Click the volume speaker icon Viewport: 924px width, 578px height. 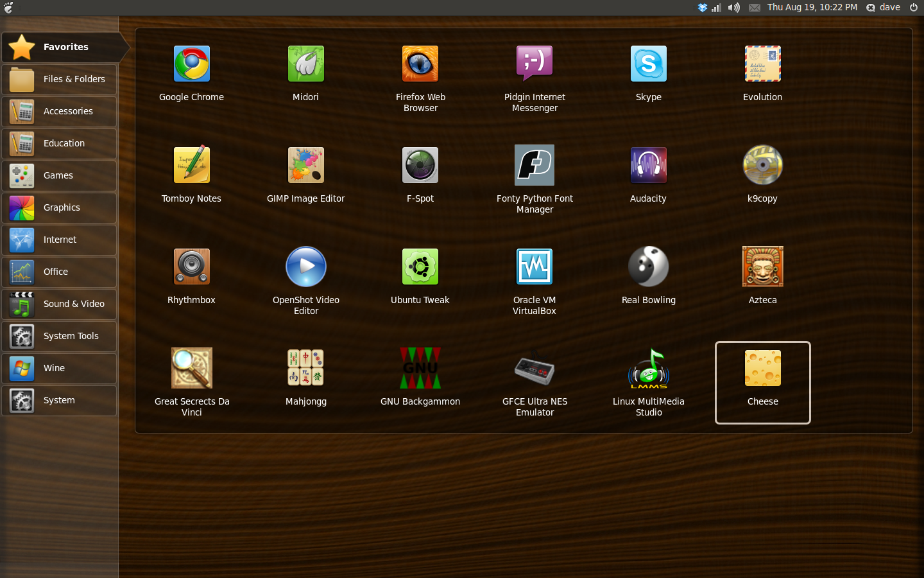(733, 8)
